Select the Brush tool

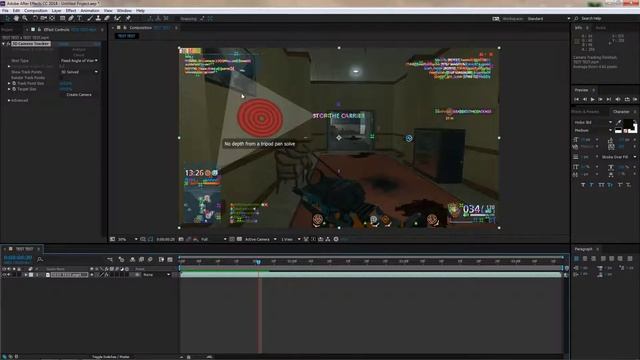(x=90, y=18)
